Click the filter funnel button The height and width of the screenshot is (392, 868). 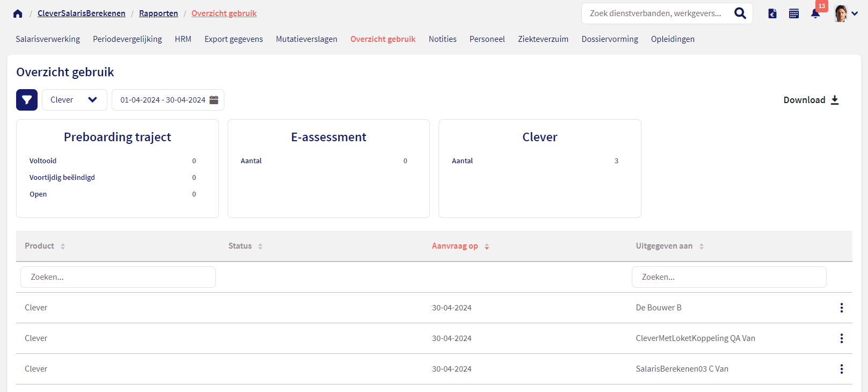(x=27, y=100)
